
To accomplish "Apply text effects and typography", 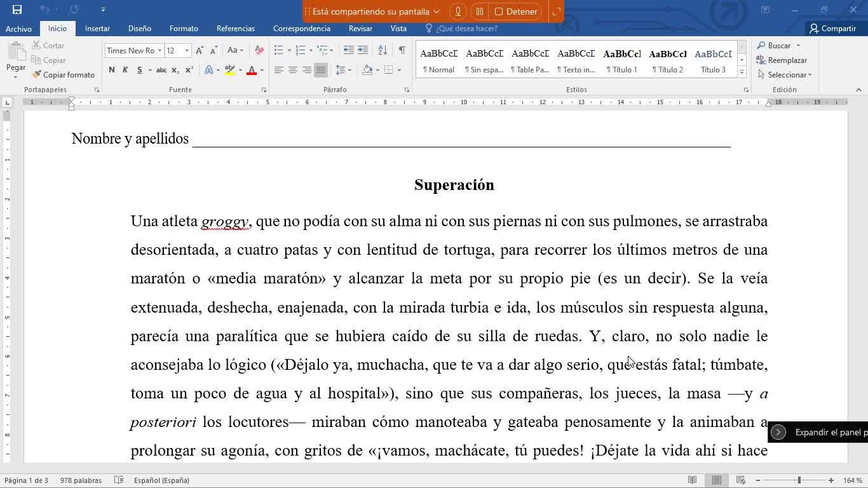I will point(209,70).
